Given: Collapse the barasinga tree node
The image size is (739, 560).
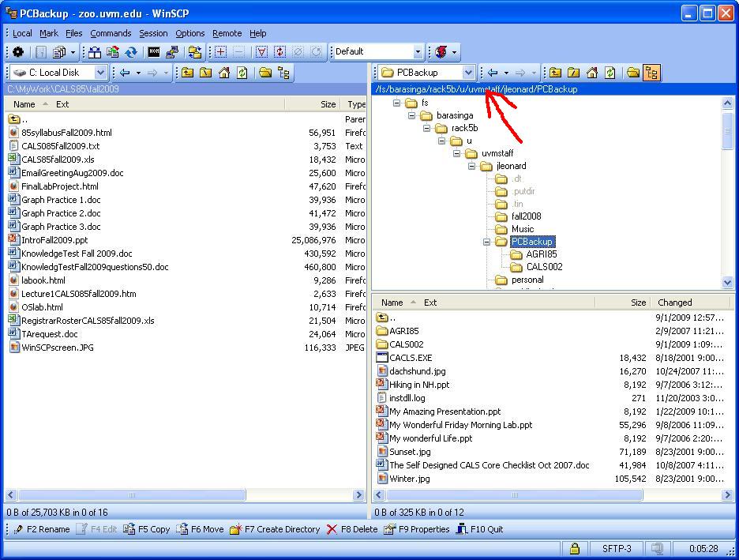Looking at the screenshot, I should (411, 115).
